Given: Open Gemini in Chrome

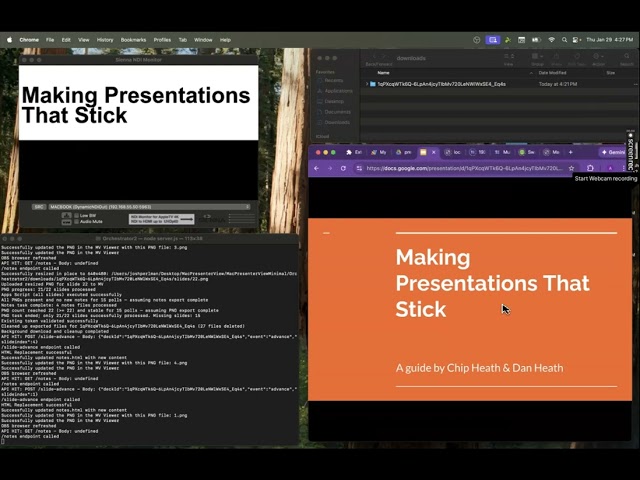Looking at the screenshot, I should click(x=612, y=152).
